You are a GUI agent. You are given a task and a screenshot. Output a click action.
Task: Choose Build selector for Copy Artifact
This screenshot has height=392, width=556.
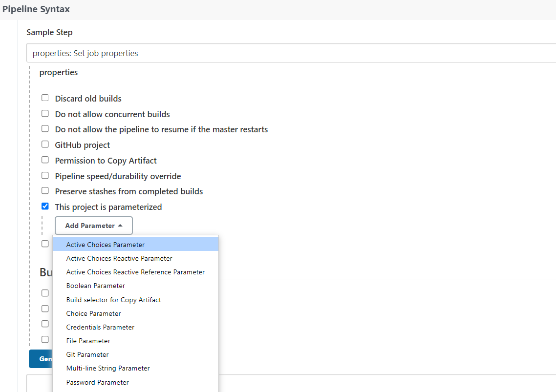click(114, 300)
